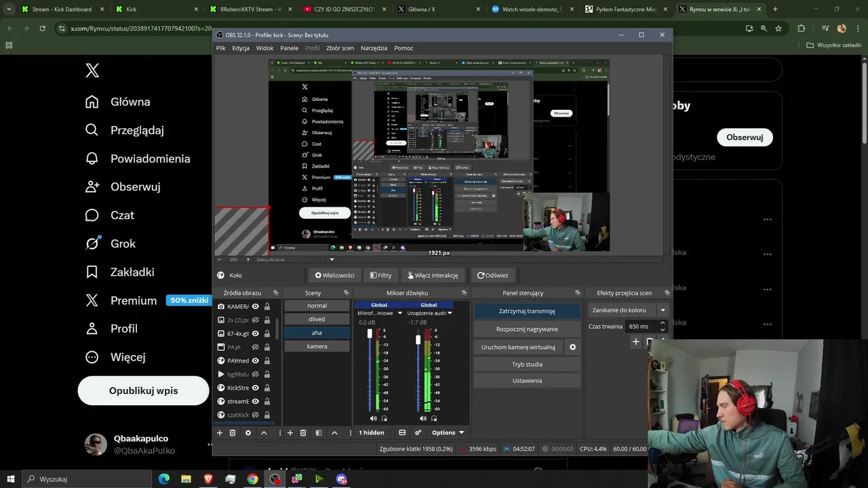Open Microsoft Edge from taskbar
The width and height of the screenshot is (868, 488).
point(164,479)
